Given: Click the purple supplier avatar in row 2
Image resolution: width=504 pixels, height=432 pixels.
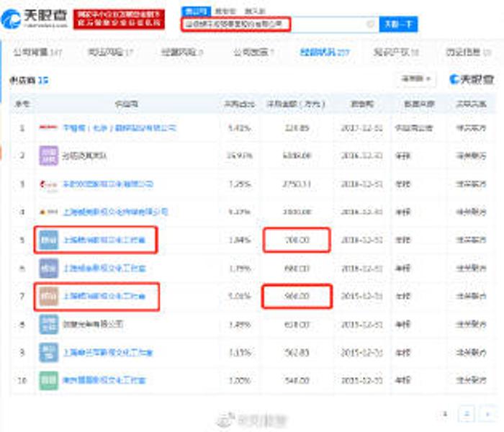Looking at the screenshot, I should (49, 156).
